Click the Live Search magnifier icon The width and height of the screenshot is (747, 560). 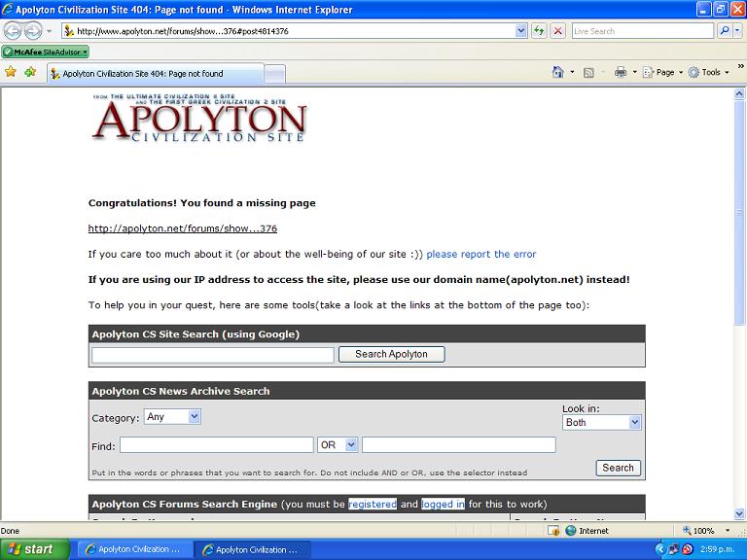click(x=725, y=31)
